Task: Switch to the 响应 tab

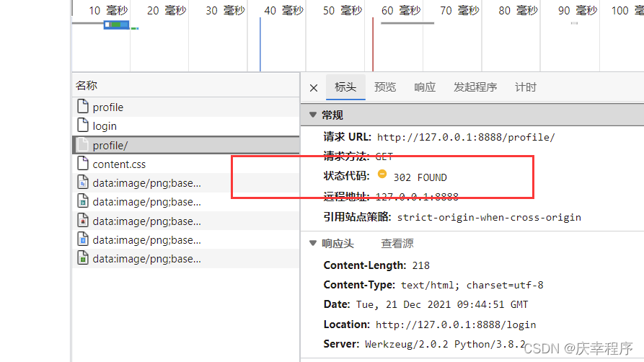Action: point(425,87)
